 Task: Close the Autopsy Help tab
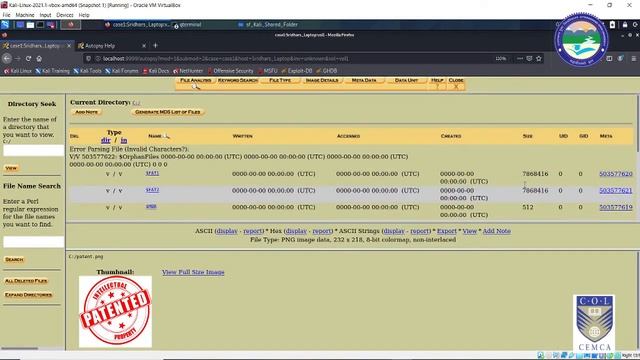(144, 46)
